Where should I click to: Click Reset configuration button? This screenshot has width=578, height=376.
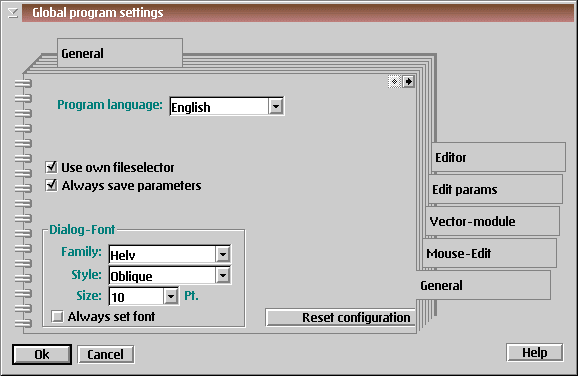[341, 317]
